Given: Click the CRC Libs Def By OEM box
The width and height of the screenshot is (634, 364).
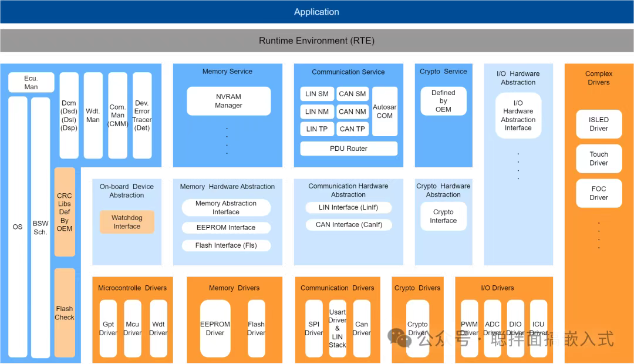Looking at the screenshot, I should pyautogui.click(x=65, y=212).
